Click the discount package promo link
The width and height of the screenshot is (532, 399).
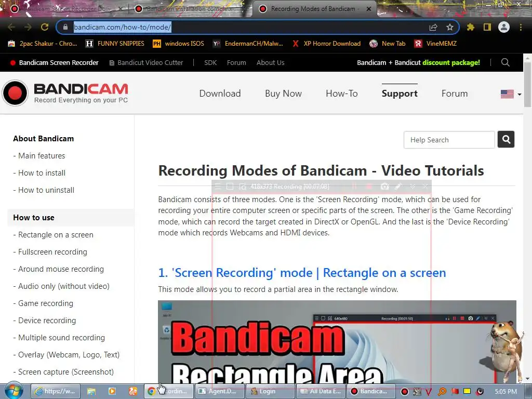click(x=418, y=62)
